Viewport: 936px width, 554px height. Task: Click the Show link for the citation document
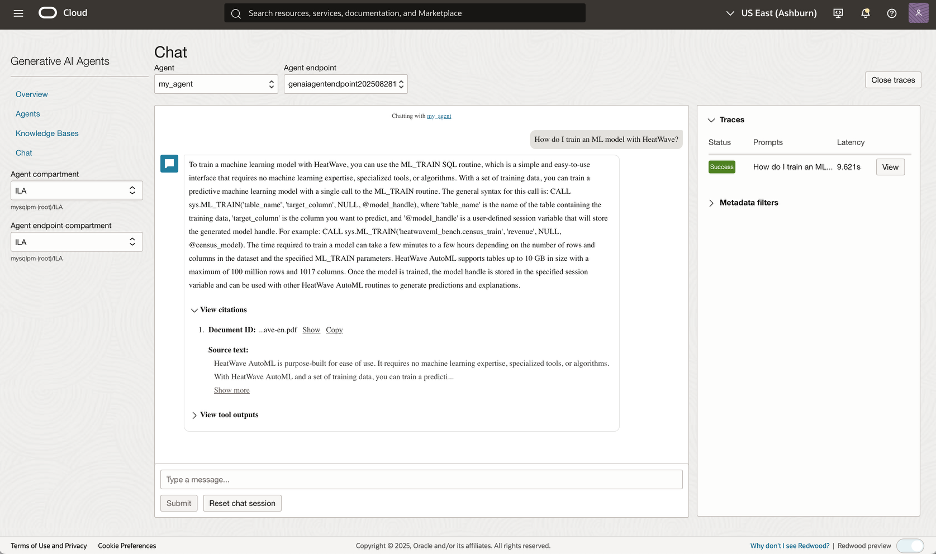click(x=311, y=330)
